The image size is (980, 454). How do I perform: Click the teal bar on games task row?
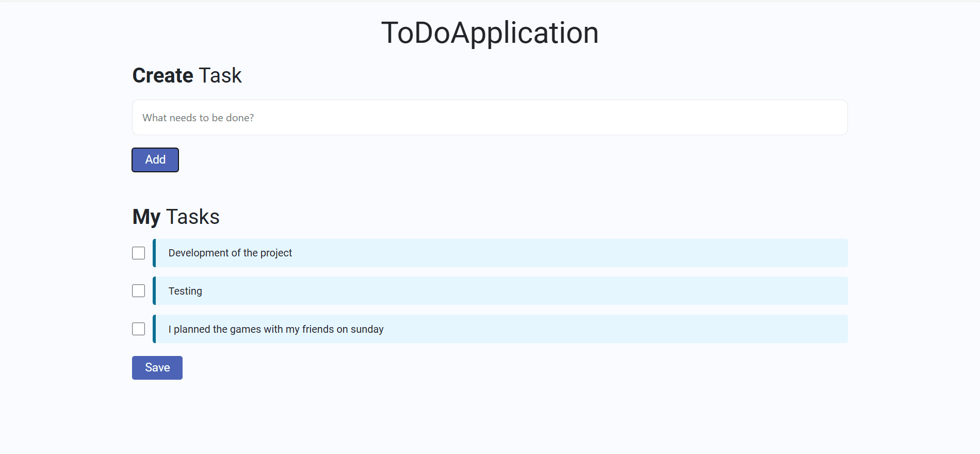154,329
